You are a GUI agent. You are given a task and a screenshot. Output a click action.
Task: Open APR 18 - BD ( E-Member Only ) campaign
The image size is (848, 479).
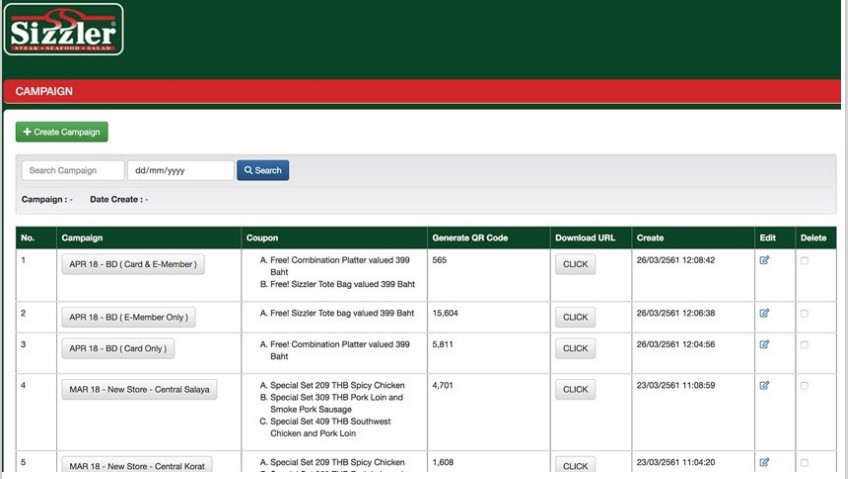pos(129,317)
